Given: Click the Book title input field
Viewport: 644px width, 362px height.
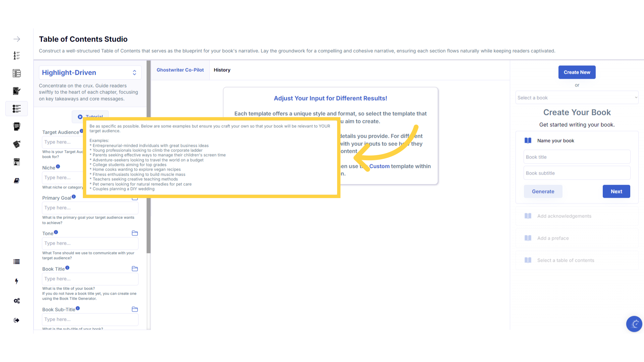Looking at the screenshot, I should (x=577, y=157).
